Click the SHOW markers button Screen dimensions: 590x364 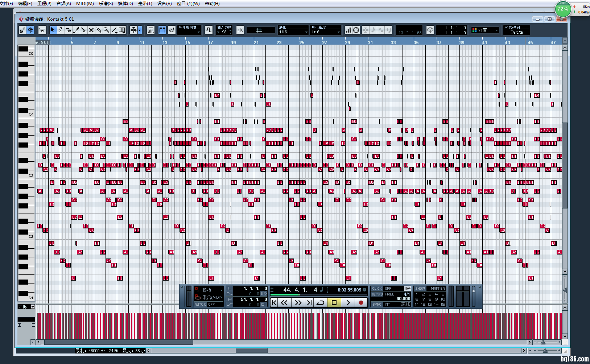[x=420, y=289]
